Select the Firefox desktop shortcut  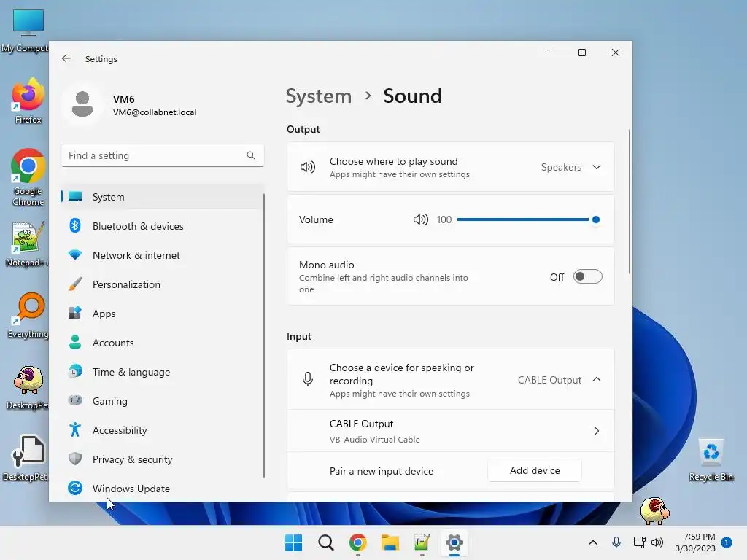tap(28, 101)
